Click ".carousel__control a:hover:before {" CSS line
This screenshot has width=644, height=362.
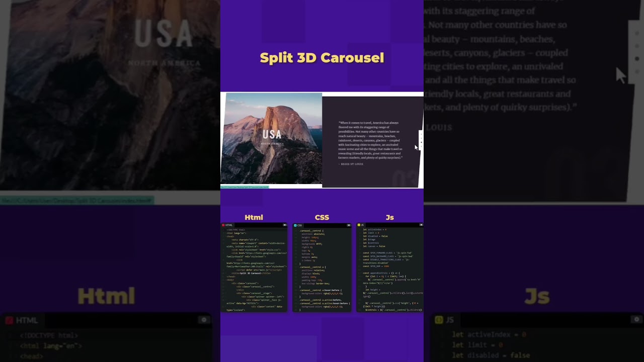tap(320, 290)
